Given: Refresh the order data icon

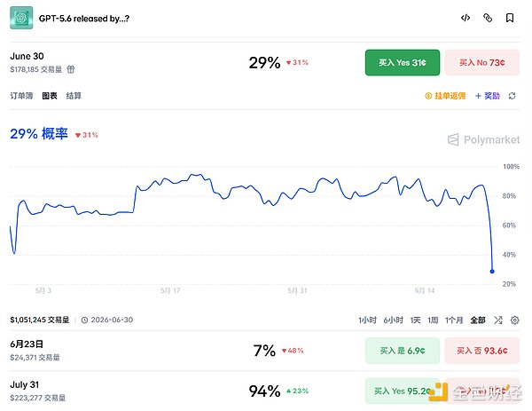Looking at the screenshot, I should pyautogui.click(x=512, y=96).
